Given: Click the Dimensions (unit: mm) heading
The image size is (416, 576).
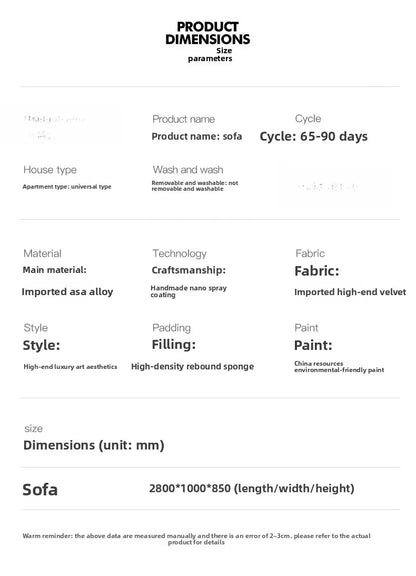Looking at the screenshot, I should 94,445.
